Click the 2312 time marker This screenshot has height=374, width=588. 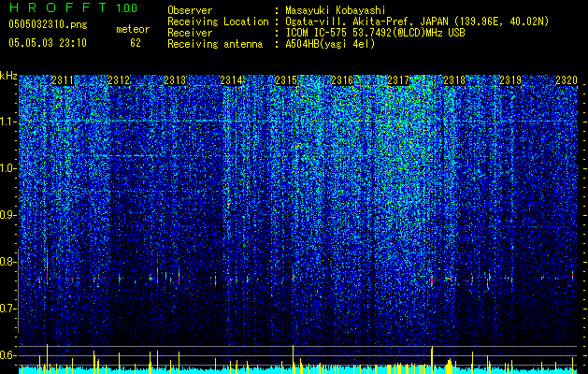point(119,80)
